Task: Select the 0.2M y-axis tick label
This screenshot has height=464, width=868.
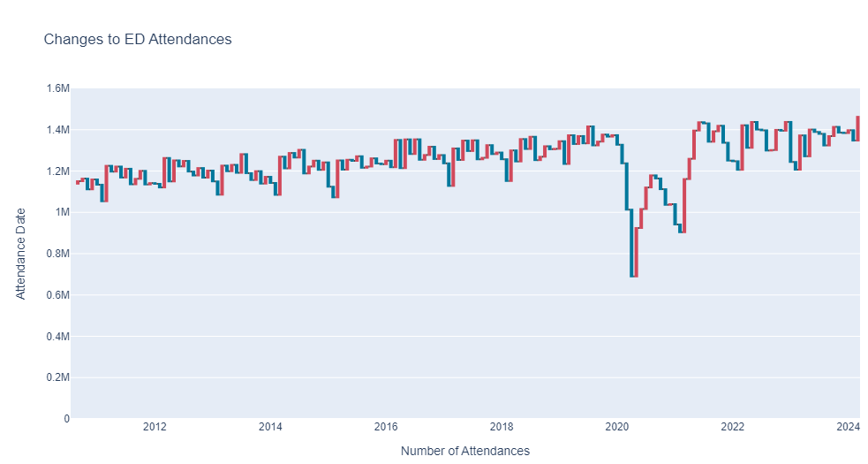Action: (x=58, y=377)
